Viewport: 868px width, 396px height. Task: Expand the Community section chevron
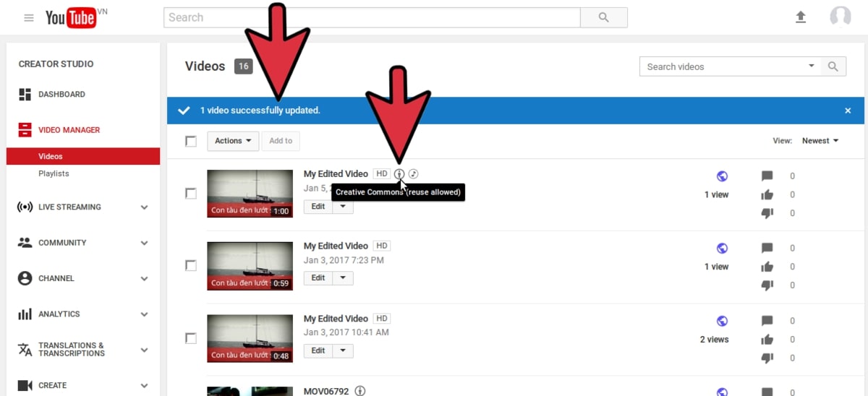[144, 243]
